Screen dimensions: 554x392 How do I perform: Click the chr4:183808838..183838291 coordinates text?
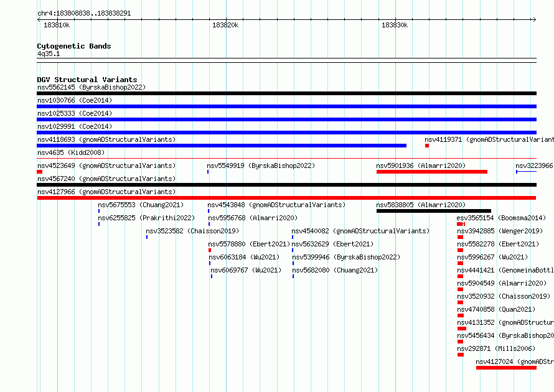pyautogui.click(x=84, y=13)
